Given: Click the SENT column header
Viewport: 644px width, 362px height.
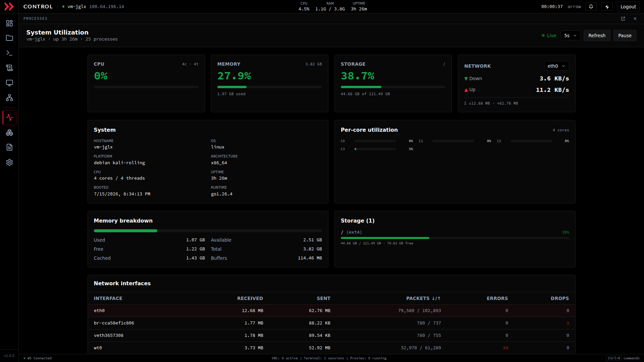Looking at the screenshot, I should coord(323,298).
